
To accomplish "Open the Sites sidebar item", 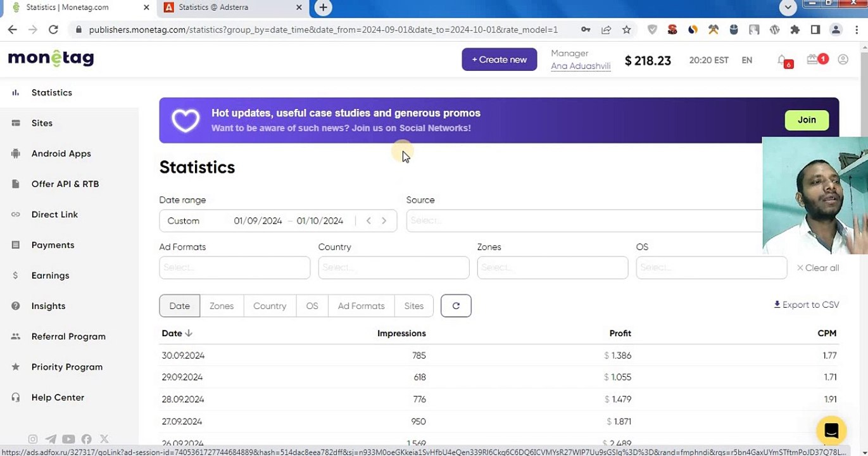I will pos(42,123).
